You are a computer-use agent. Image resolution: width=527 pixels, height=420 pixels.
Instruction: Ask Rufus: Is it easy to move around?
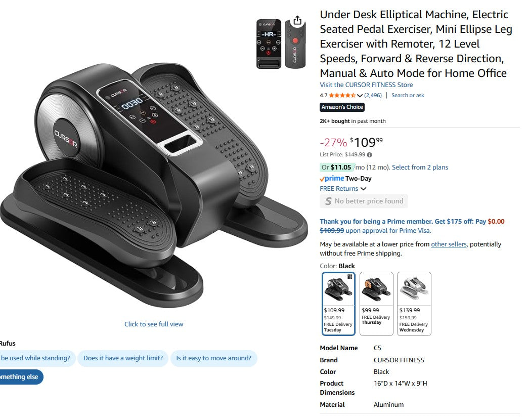coord(214,358)
